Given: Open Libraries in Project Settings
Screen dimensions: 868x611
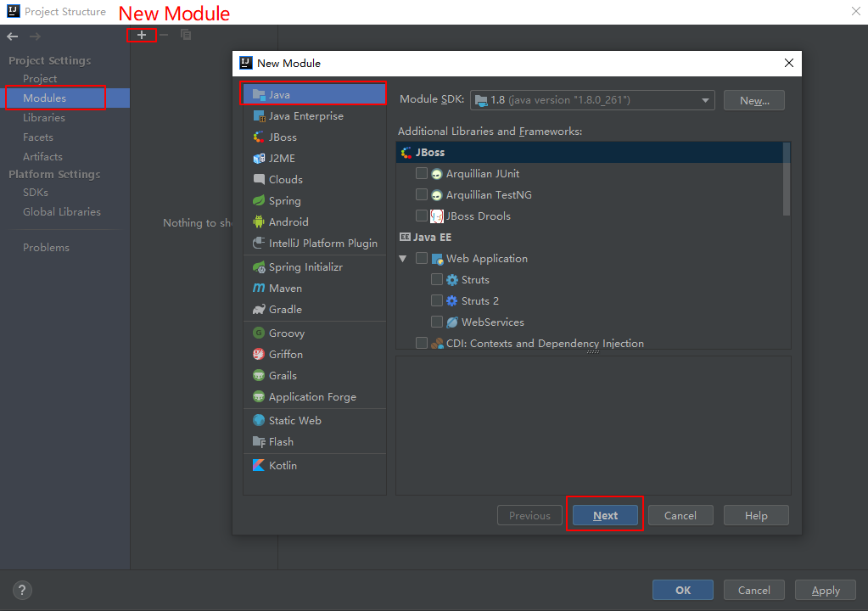Looking at the screenshot, I should pos(44,118).
